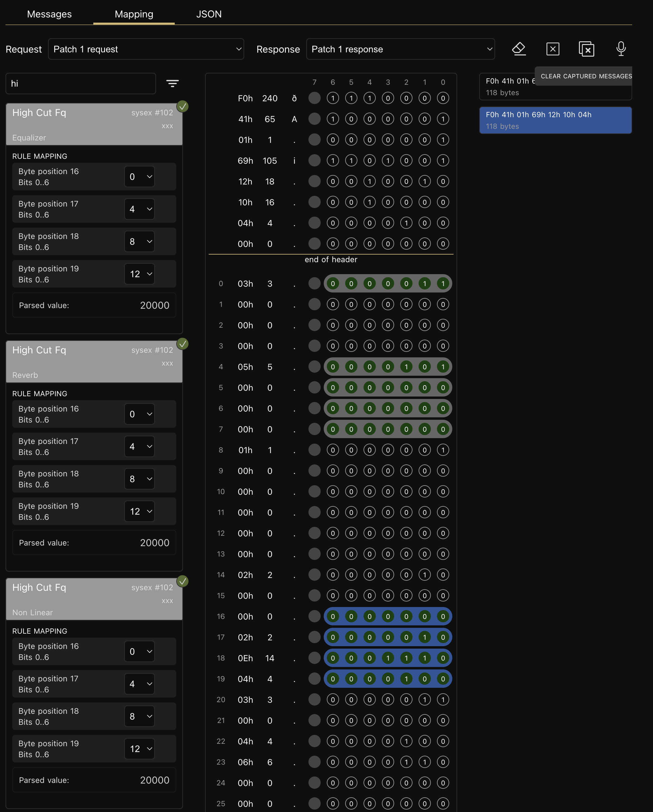Click the filter lines icon beside search
653x812 pixels.
tap(173, 83)
